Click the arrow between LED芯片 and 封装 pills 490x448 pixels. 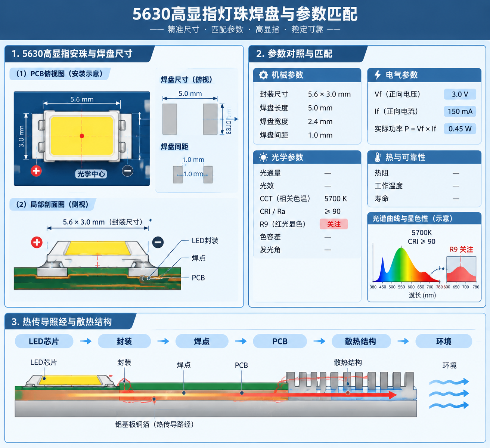(86, 341)
